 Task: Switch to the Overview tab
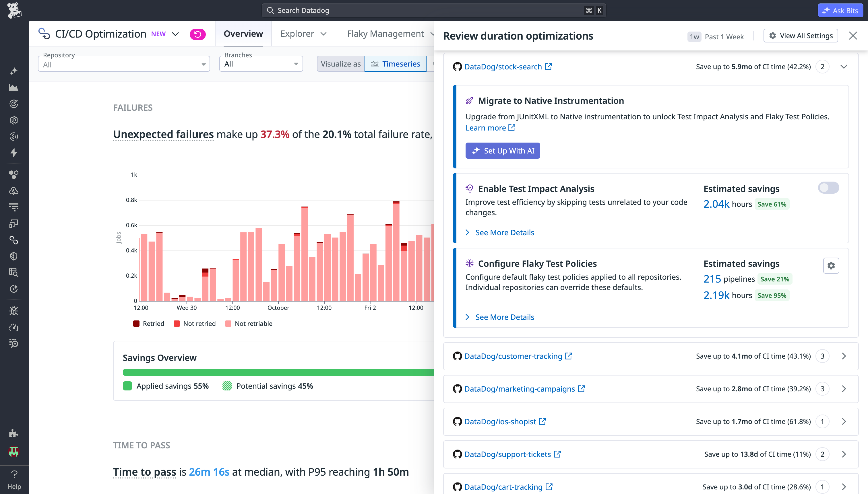click(x=243, y=34)
